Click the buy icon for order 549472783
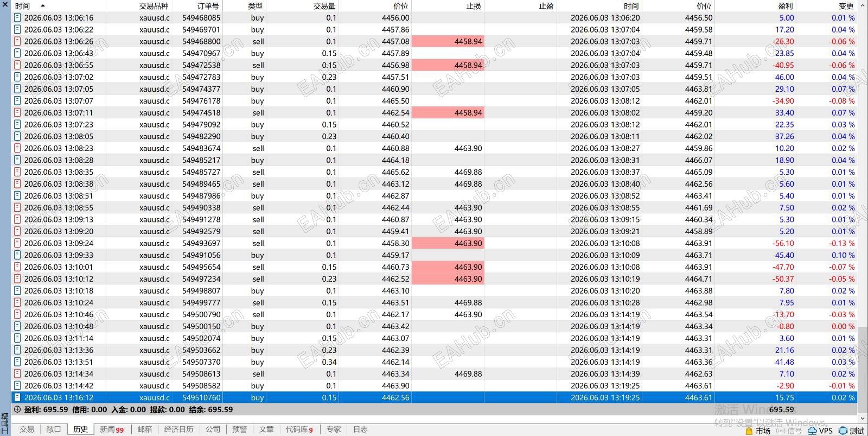 pos(17,77)
